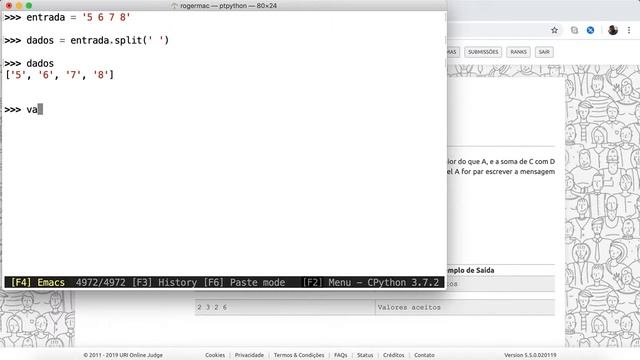Open the Cookies footer link
Image resolution: width=640 pixels, height=360 pixels.
pos(215,355)
